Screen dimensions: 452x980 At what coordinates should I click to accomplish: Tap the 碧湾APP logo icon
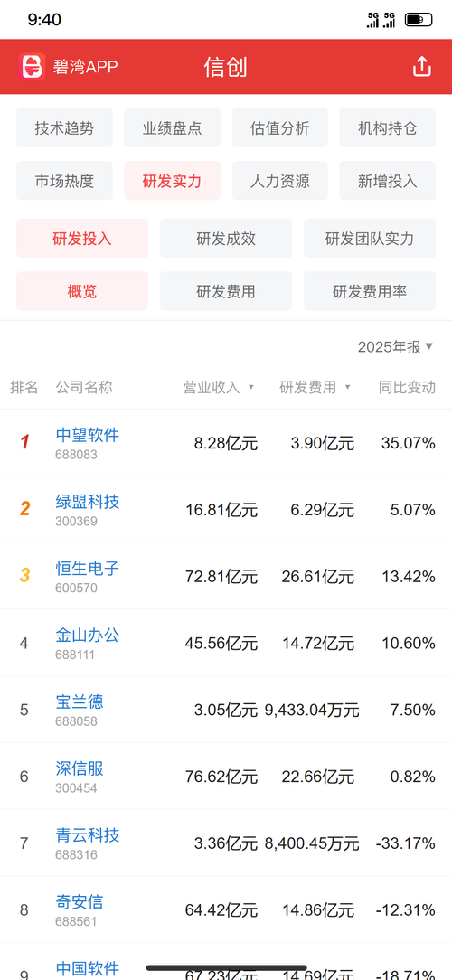(33, 66)
